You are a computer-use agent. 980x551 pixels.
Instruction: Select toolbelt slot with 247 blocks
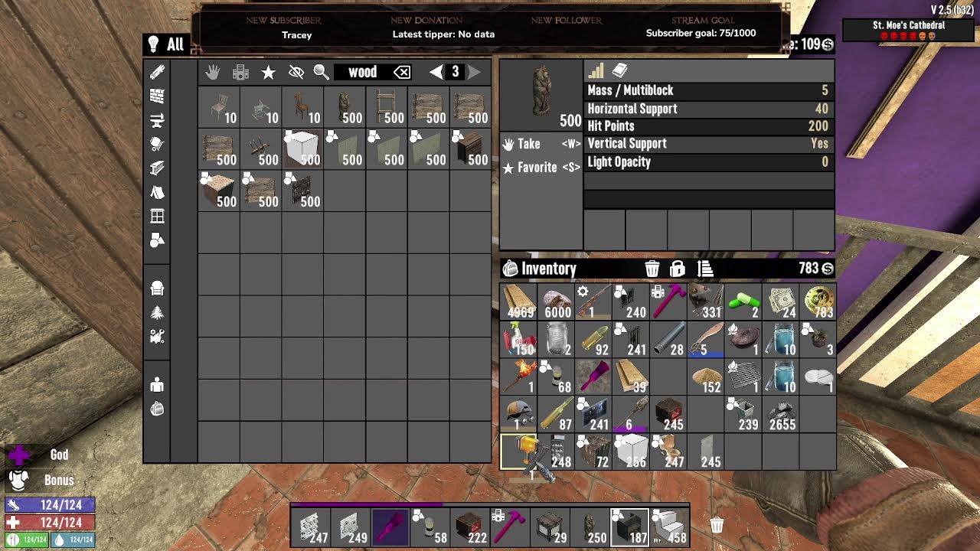[312, 527]
